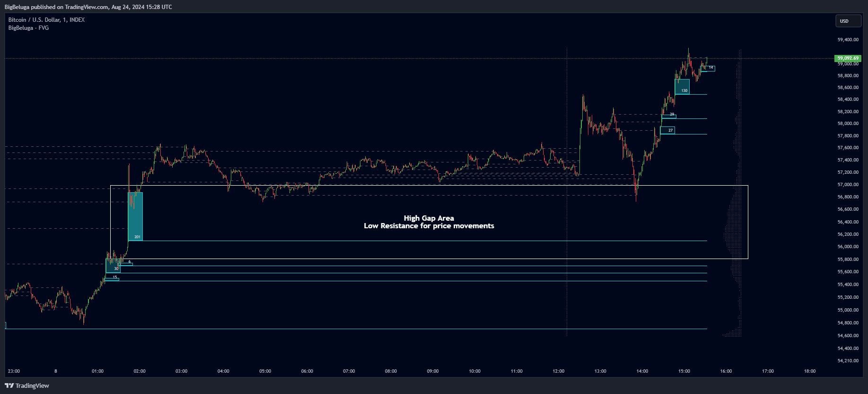Click the 55,400.00 price axis label
The height and width of the screenshot is (394, 868).
(848, 285)
